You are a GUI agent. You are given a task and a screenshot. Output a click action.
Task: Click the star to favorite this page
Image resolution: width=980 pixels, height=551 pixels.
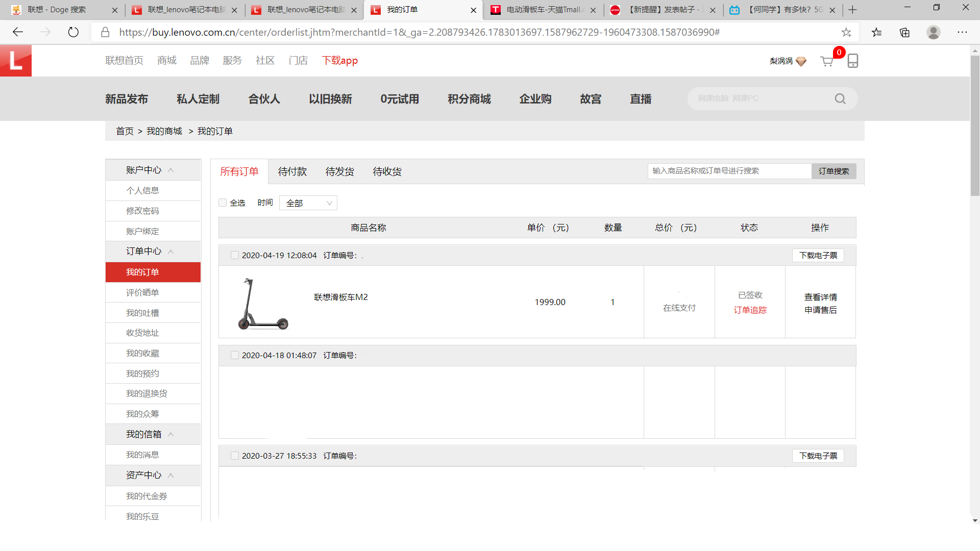(846, 32)
